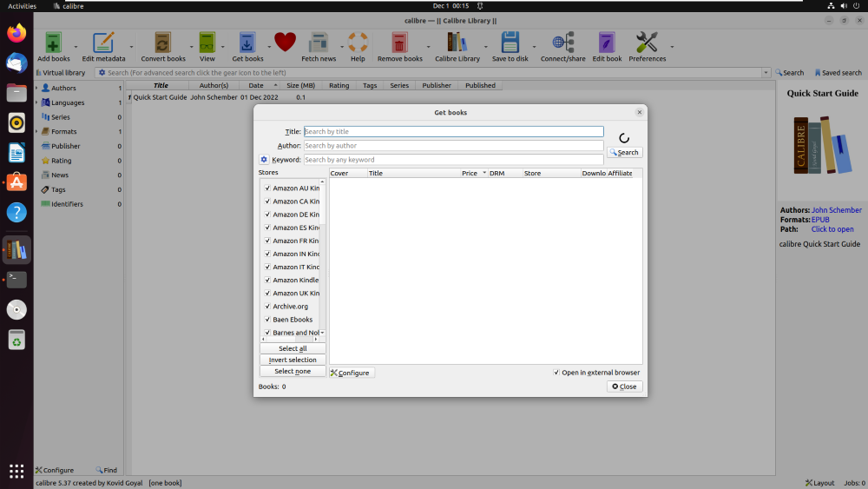Screen dimensions: 868x489
Task: Uncheck the Amazon CA Kindle store
Action: (267, 202)
